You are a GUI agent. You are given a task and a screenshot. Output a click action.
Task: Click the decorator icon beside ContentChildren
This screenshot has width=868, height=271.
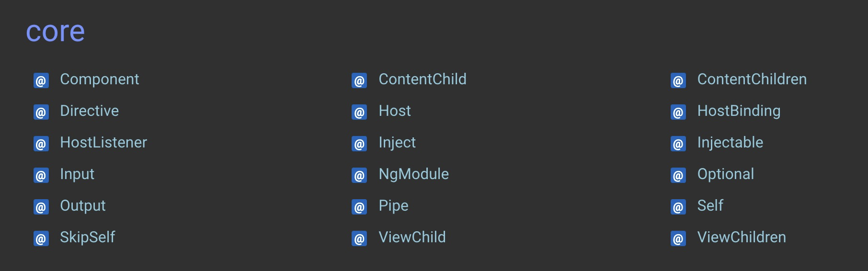(x=678, y=80)
